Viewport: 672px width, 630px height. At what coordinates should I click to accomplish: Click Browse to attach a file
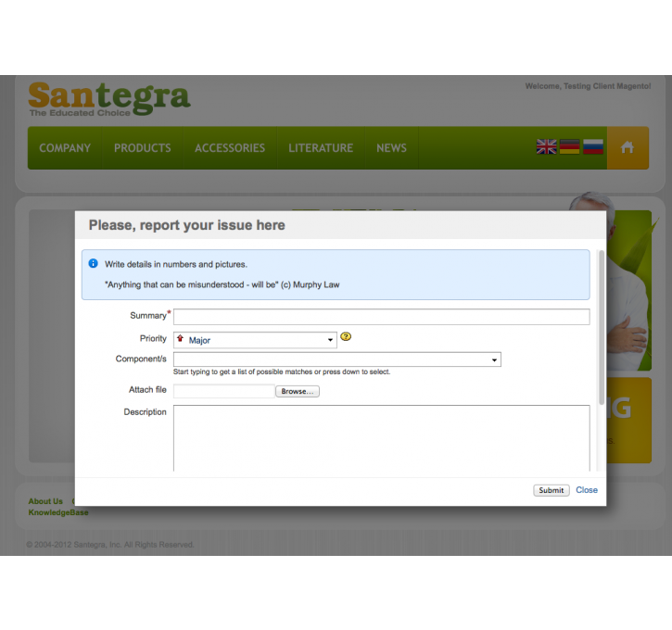click(298, 392)
